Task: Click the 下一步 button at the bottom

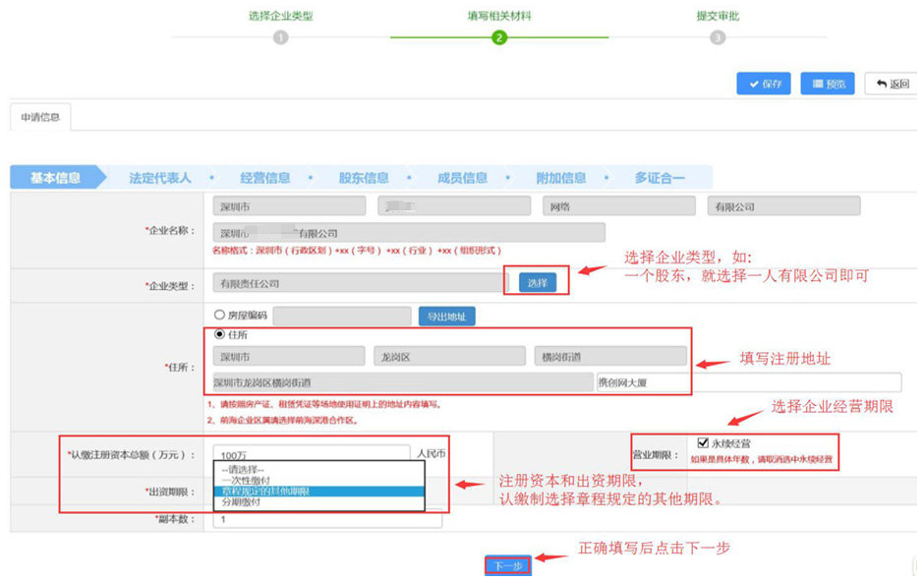Action: [x=510, y=565]
